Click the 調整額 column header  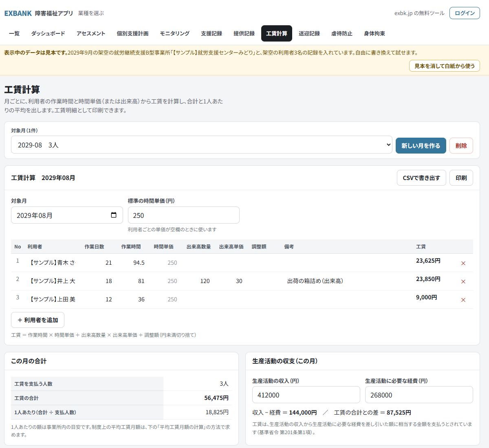(259, 247)
